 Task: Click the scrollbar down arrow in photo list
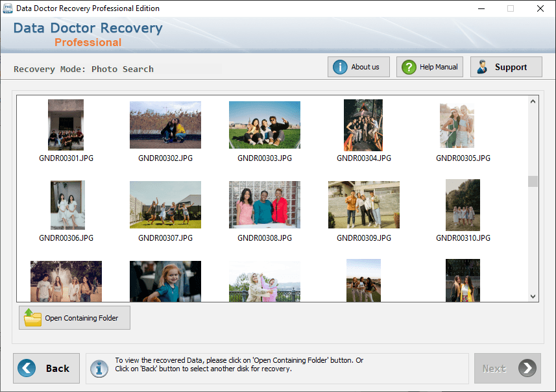click(x=533, y=296)
